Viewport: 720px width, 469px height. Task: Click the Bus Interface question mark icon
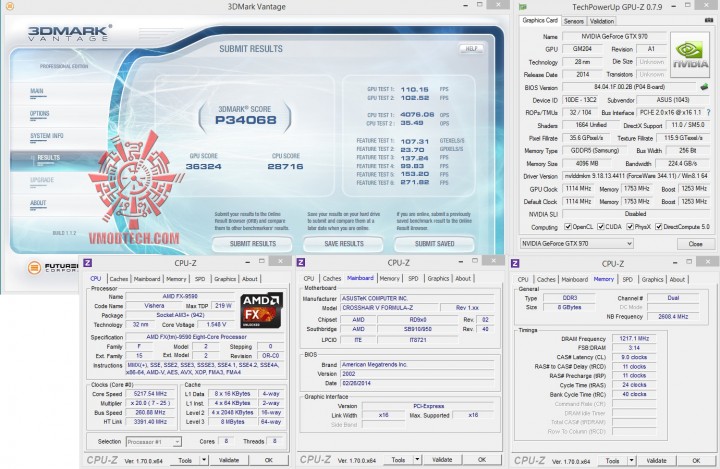pyautogui.click(x=709, y=113)
